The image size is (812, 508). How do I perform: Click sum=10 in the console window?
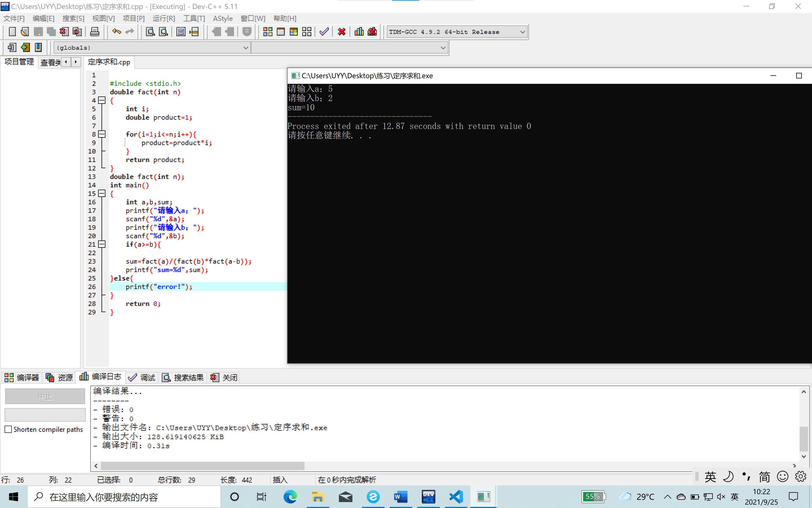(x=301, y=108)
